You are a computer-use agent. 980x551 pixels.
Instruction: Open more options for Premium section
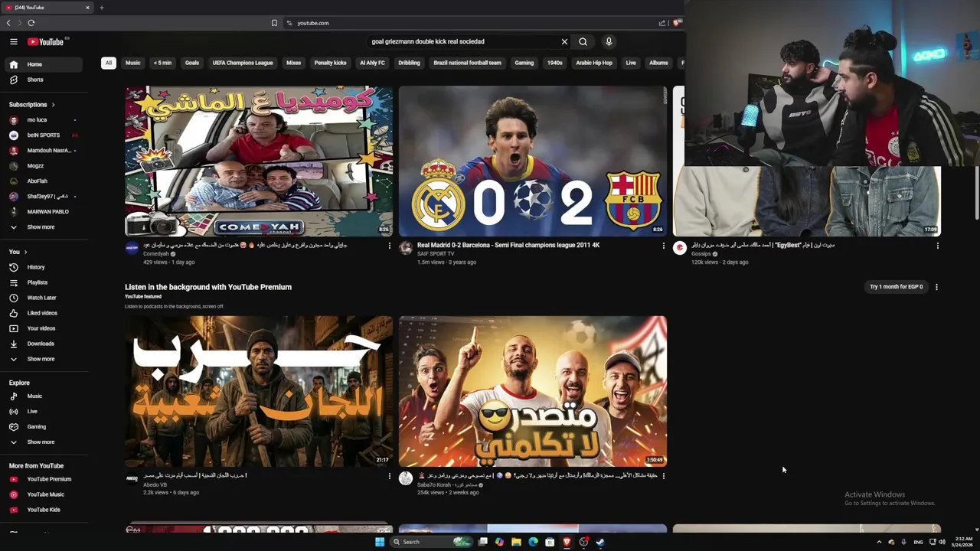pos(936,287)
